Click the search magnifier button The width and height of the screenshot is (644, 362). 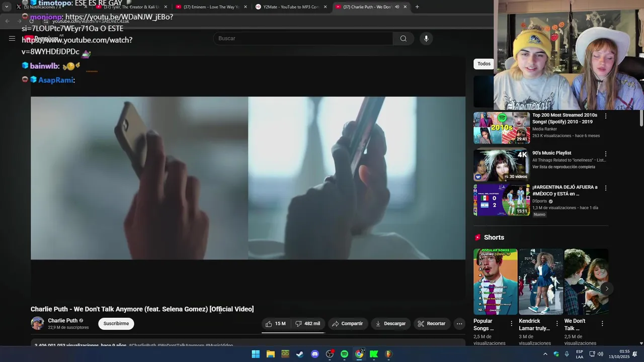(404, 39)
